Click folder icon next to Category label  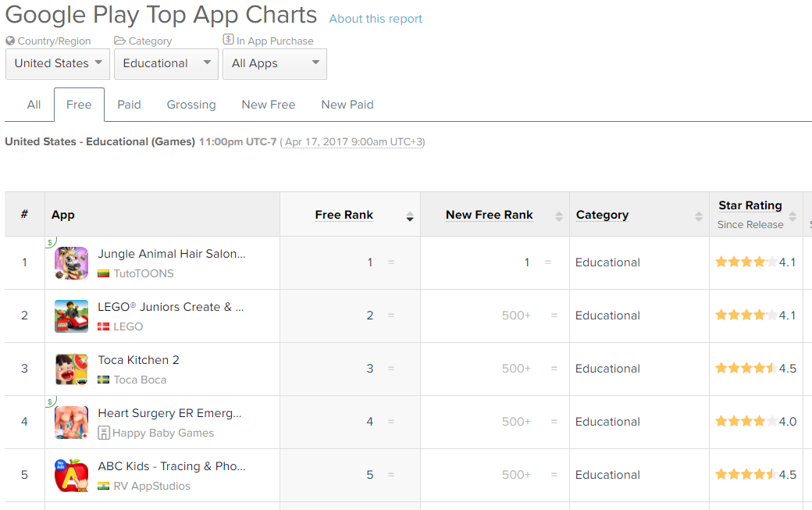tap(119, 41)
